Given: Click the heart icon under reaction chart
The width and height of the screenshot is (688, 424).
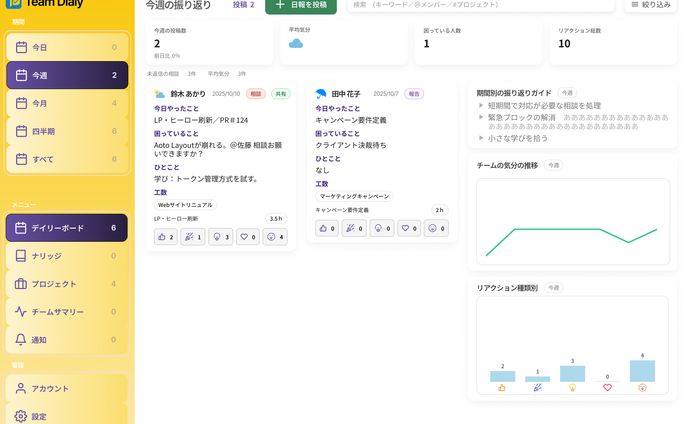Looking at the screenshot, I should coord(607,388).
